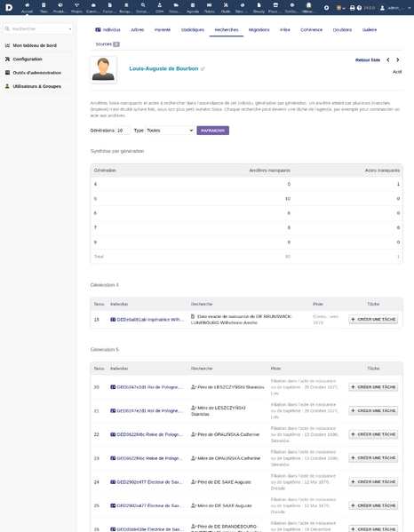
Task: Switch to the Sources tab
Action: coord(107,44)
